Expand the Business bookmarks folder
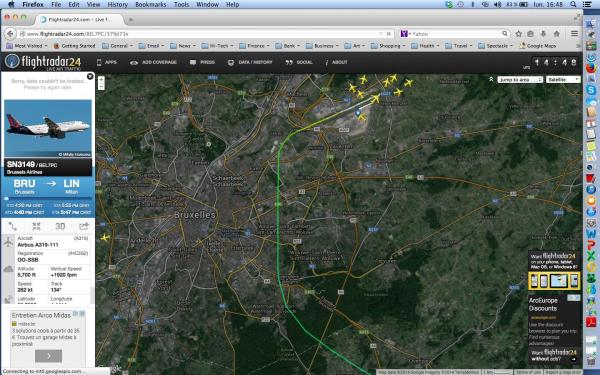 tap(323, 46)
